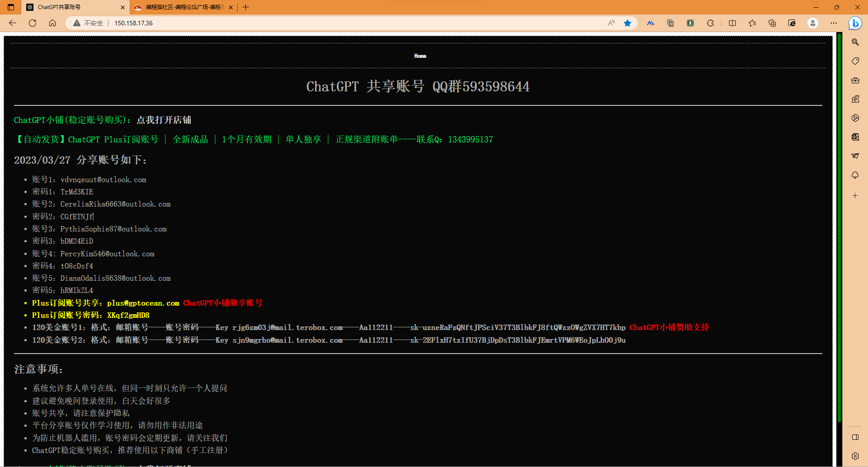This screenshot has height=467, width=868.
Task: View the not secure site warning
Action: coord(88,23)
